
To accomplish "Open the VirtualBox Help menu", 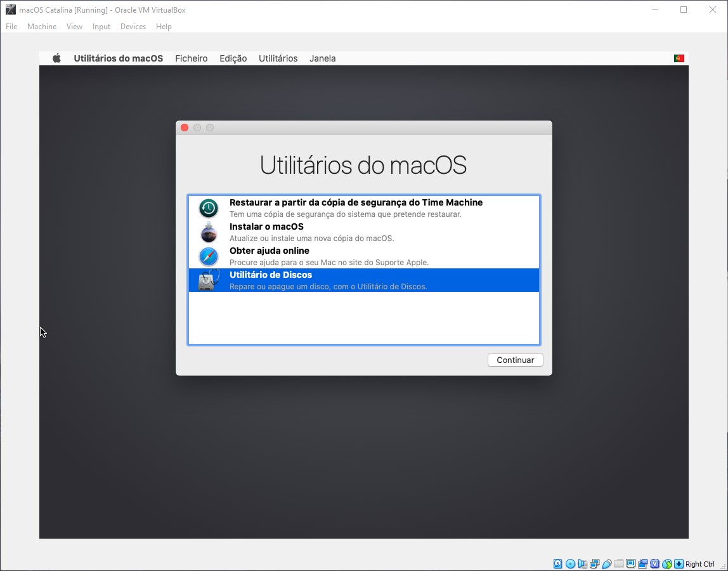I will coord(164,27).
